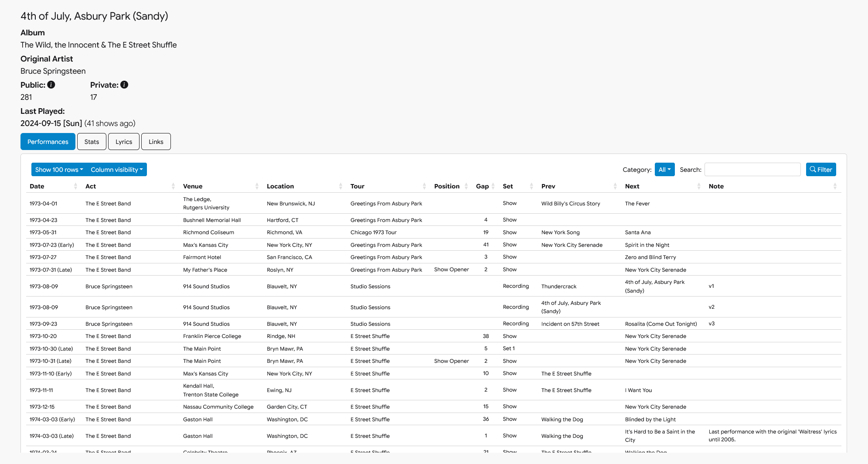Sort by Tour column sort icon
This screenshot has width=868, height=464.
coord(424,186)
